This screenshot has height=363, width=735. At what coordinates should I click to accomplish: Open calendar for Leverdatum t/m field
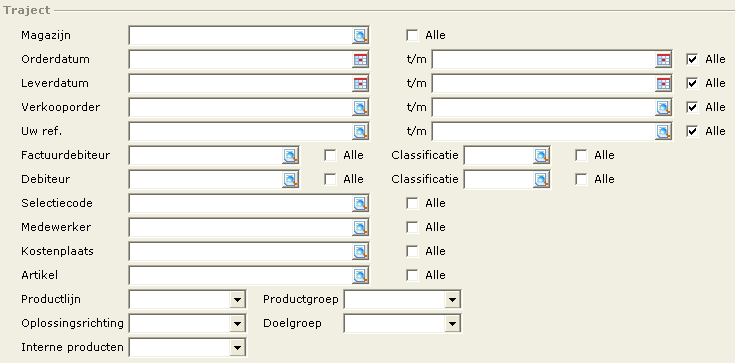[x=663, y=83]
